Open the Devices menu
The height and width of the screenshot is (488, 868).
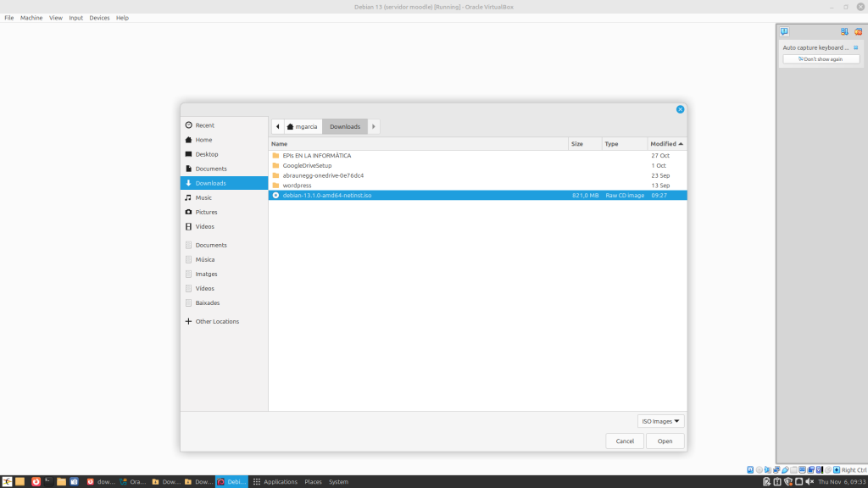point(99,18)
